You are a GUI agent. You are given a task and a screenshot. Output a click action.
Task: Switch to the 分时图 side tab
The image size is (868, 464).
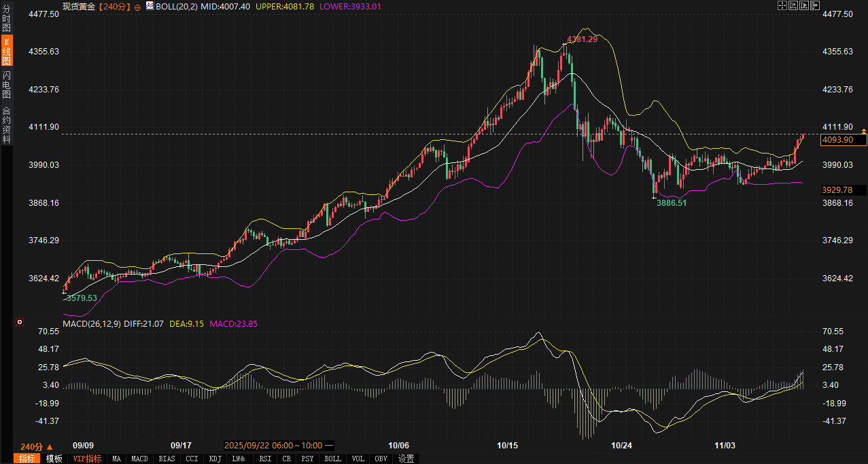pyautogui.click(x=6, y=18)
